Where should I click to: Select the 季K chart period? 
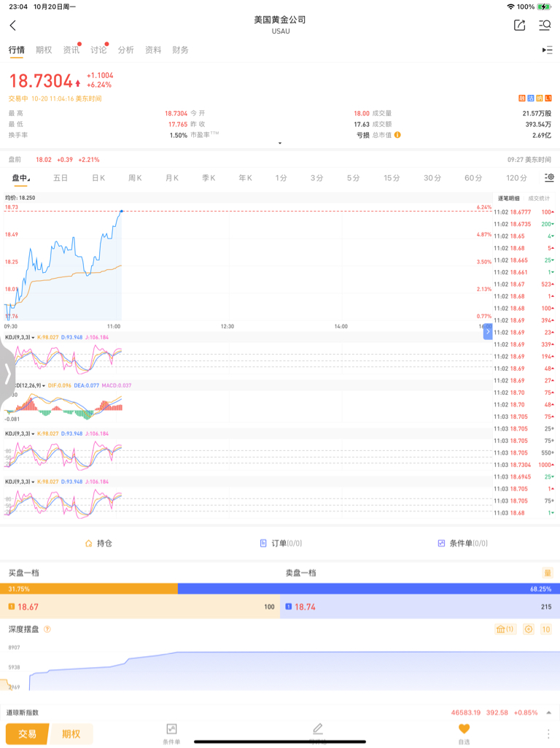209,178
